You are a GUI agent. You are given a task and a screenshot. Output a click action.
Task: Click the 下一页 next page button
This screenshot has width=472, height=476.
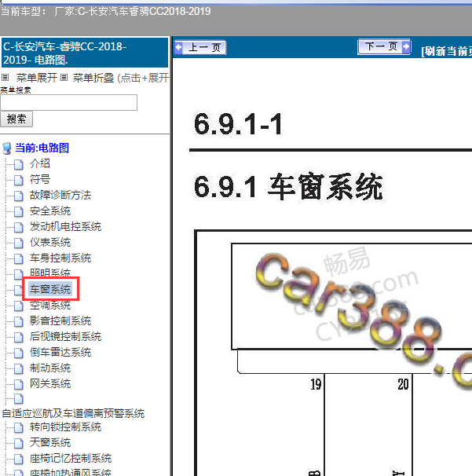coord(384,47)
